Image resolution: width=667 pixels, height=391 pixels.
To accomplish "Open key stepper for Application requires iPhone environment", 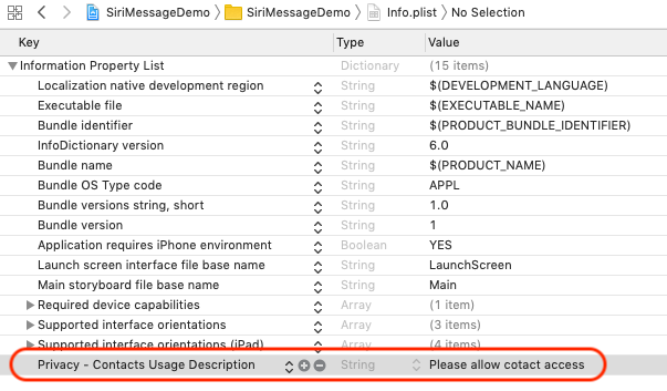I will click(318, 247).
